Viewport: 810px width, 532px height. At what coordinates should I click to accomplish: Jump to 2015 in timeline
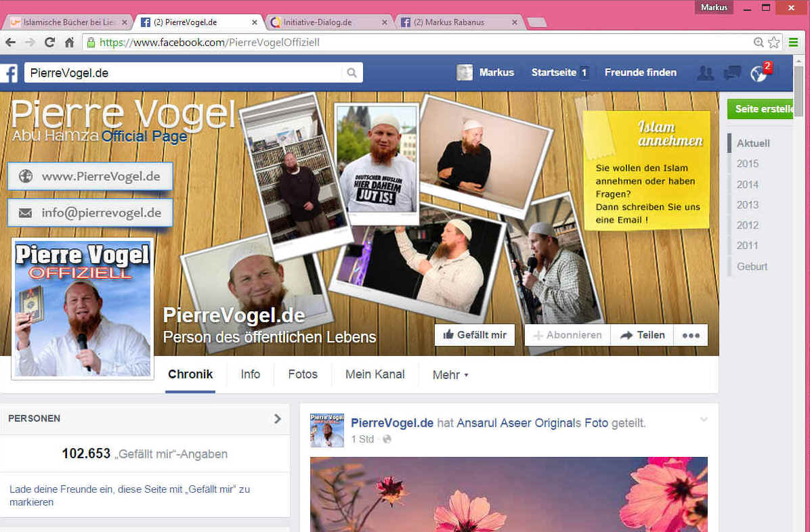click(x=748, y=164)
